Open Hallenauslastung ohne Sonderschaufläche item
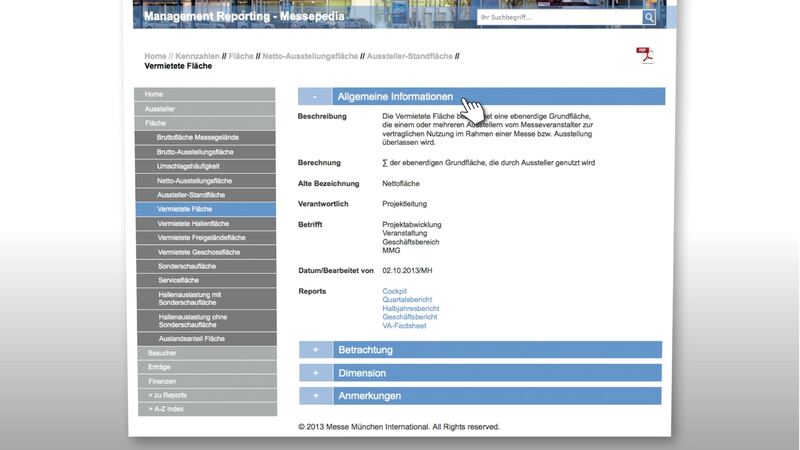Image resolution: width=800 pixels, height=450 pixels. coord(207,321)
